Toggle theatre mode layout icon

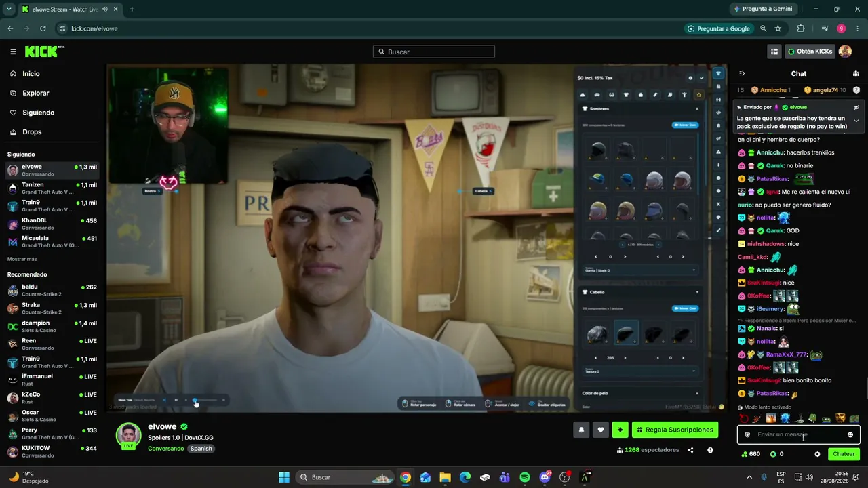774,52
